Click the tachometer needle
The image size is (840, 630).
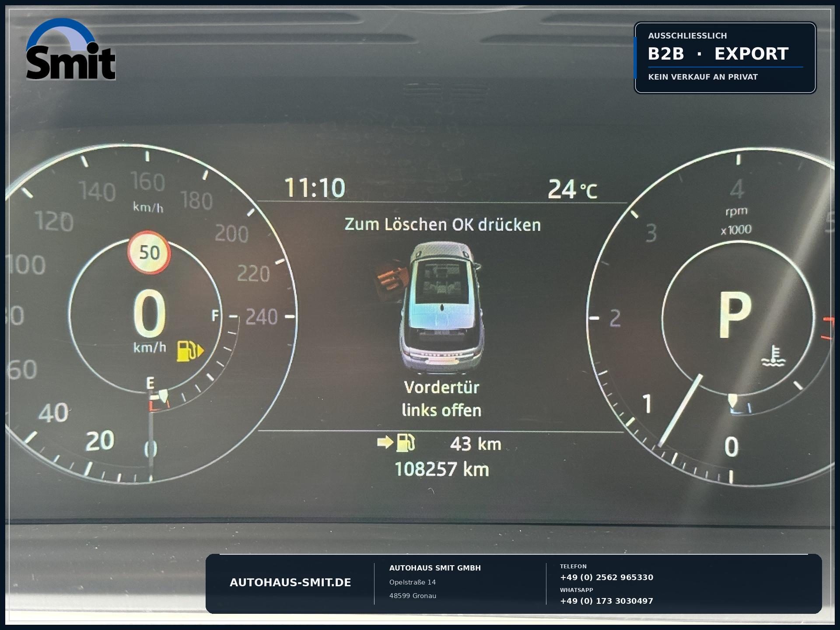[x=680, y=410]
